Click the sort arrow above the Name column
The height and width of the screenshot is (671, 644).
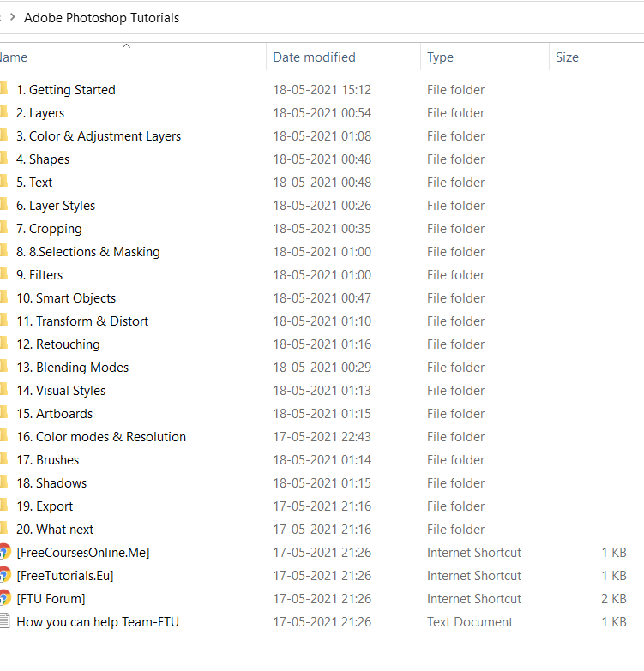[x=126, y=45]
